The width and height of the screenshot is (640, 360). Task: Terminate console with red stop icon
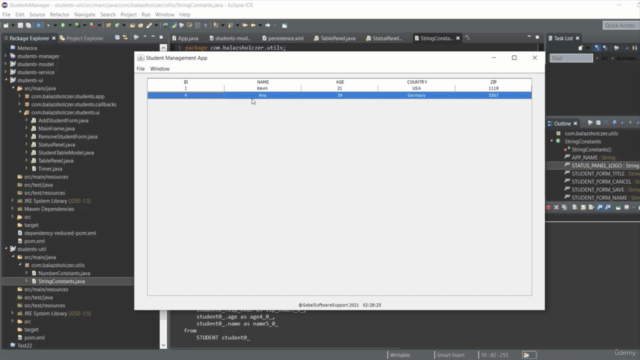pos(549,207)
